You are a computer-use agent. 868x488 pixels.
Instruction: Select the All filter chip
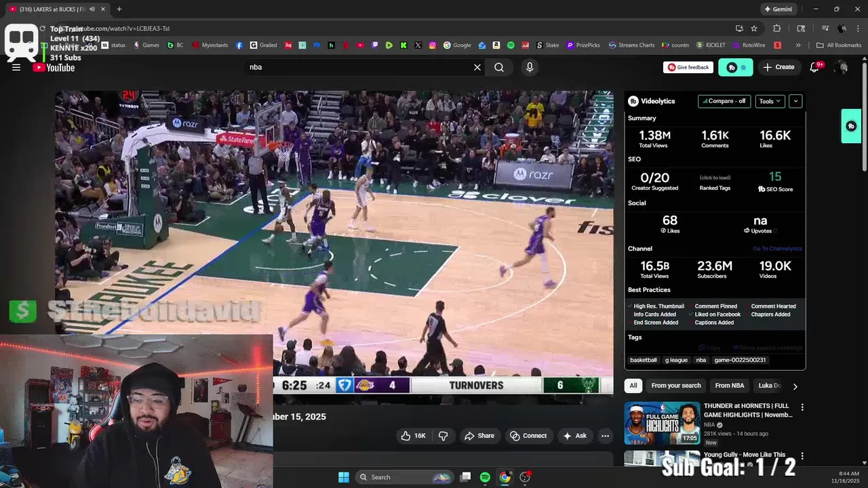pos(633,386)
